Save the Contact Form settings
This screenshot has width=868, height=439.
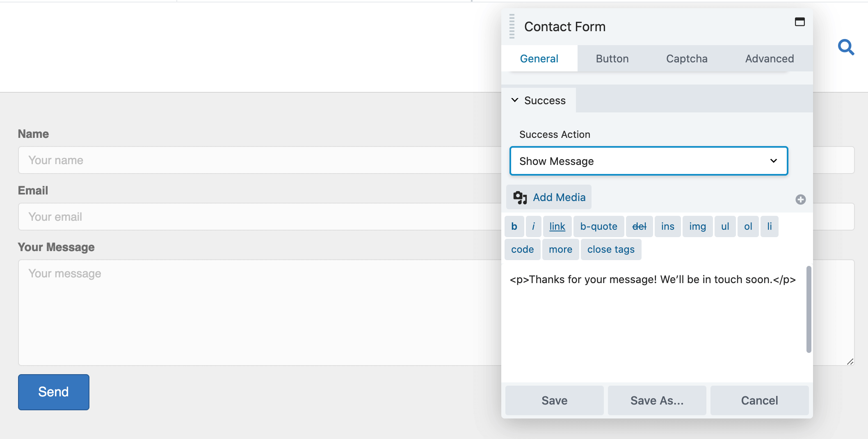pos(554,400)
